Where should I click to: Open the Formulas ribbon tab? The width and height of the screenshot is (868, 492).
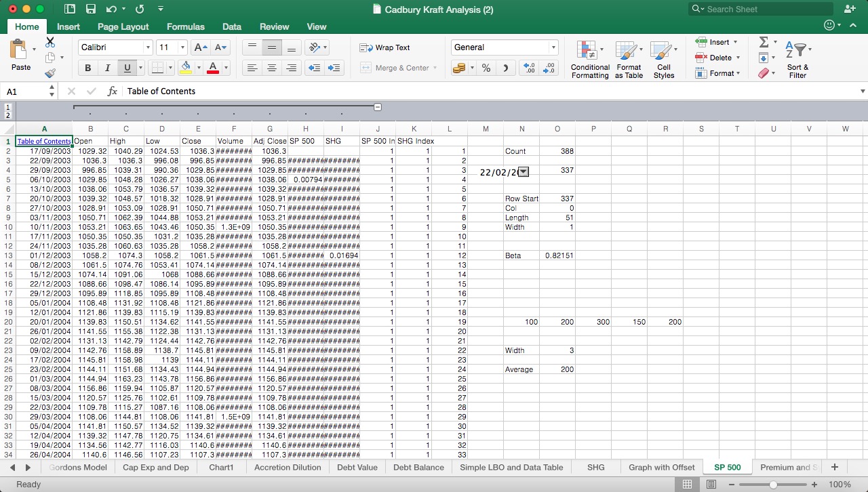point(185,26)
